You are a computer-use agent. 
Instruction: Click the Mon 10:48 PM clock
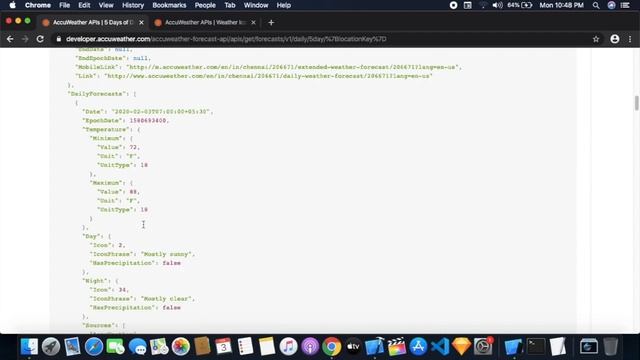561,5
